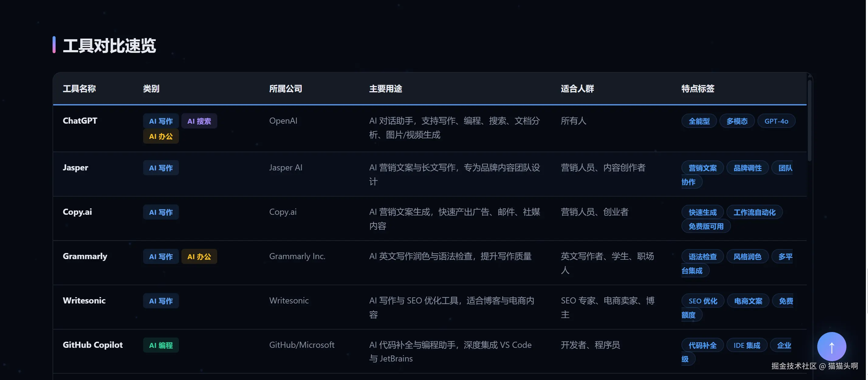Click the table's vertical scrollbar thumb

point(809,120)
